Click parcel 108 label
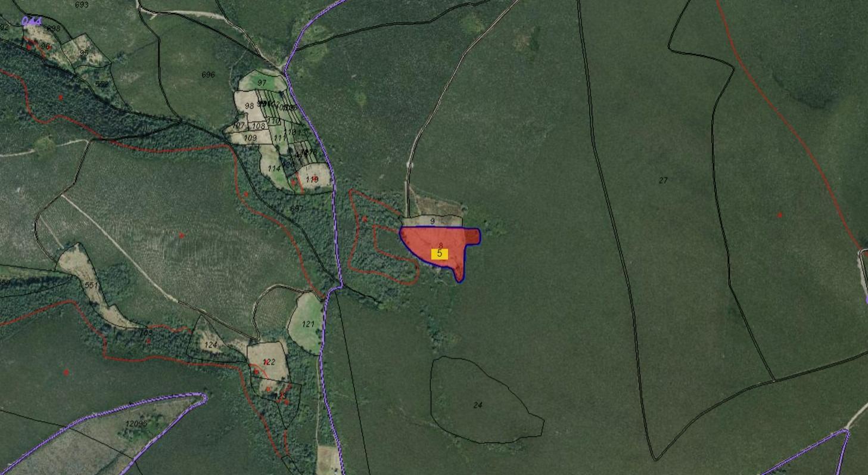The height and width of the screenshot is (475, 868). pyautogui.click(x=258, y=126)
